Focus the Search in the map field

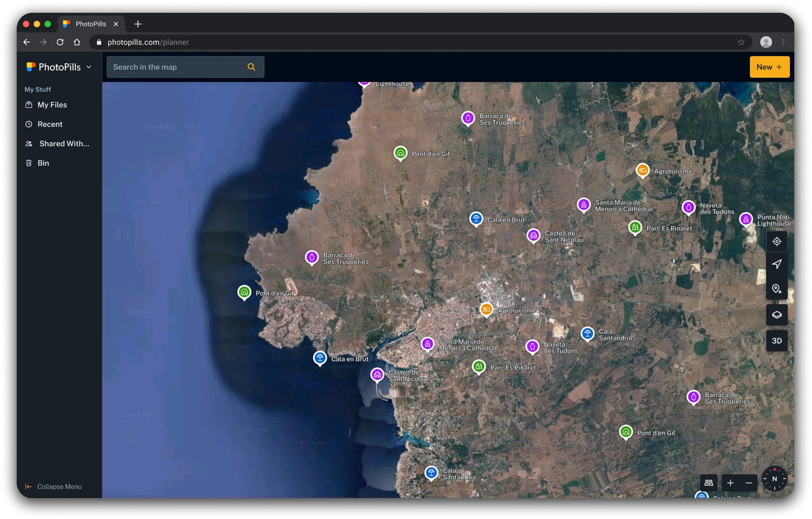point(185,67)
